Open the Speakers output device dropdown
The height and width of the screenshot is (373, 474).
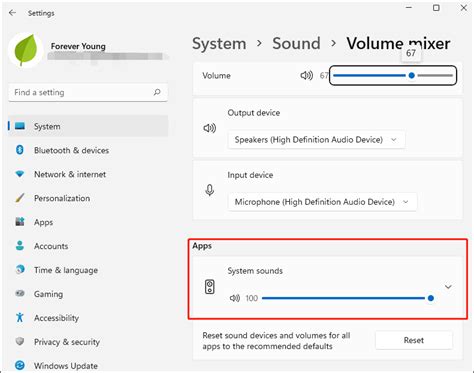click(317, 140)
